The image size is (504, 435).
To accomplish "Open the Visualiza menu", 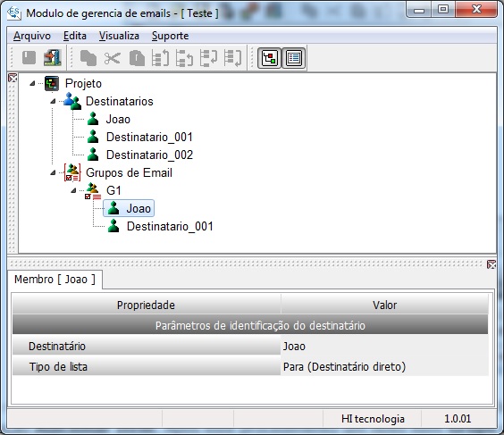I will (x=119, y=36).
